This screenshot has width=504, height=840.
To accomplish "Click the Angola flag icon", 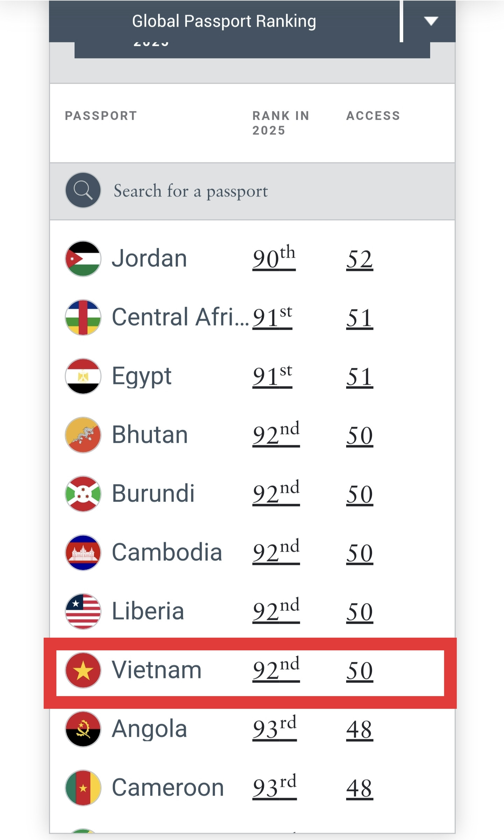I will (83, 729).
